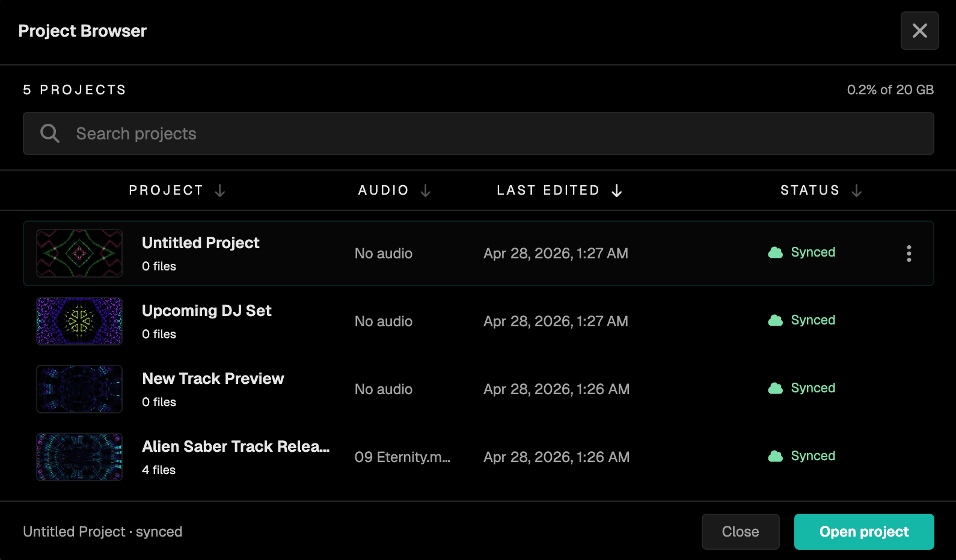This screenshot has height=560, width=956.
Task: Click the Close button in the footer
Action: (x=740, y=532)
